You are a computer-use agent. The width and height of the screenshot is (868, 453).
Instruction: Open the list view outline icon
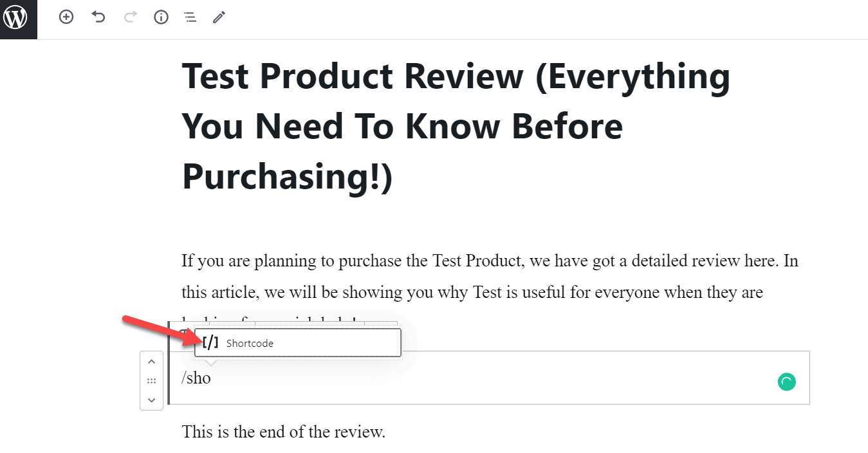tap(189, 17)
